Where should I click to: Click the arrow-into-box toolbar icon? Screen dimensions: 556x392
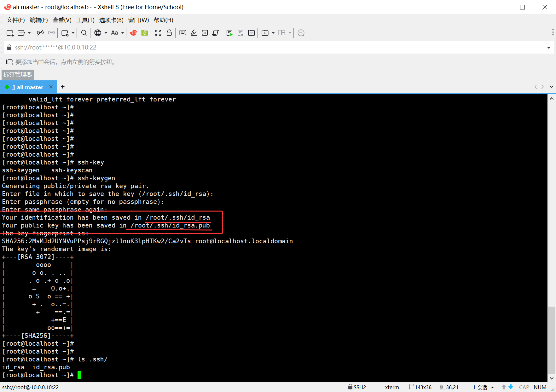(205, 33)
